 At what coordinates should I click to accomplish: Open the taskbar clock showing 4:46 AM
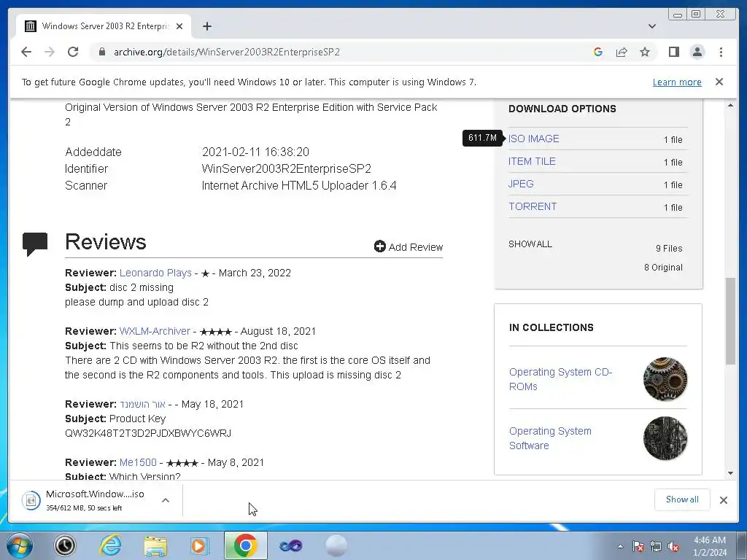710,546
